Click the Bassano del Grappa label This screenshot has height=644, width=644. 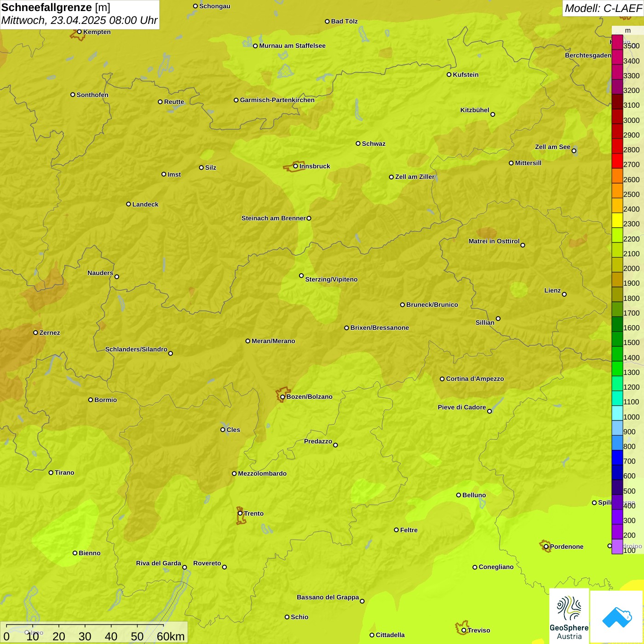328,597
